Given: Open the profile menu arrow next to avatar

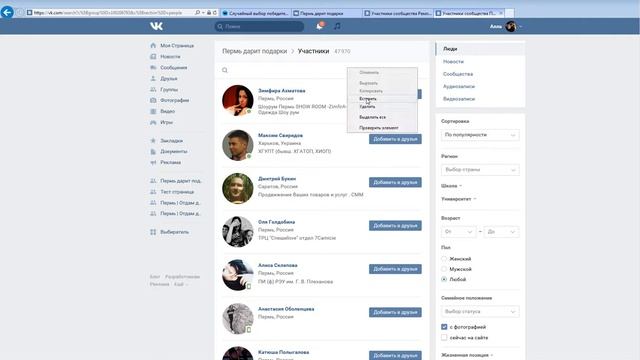Looking at the screenshot, I should pyautogui.click(x=520, y=27).
